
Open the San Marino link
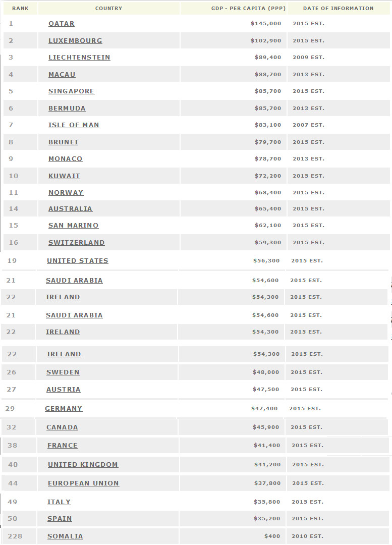(x=73, y=225)
